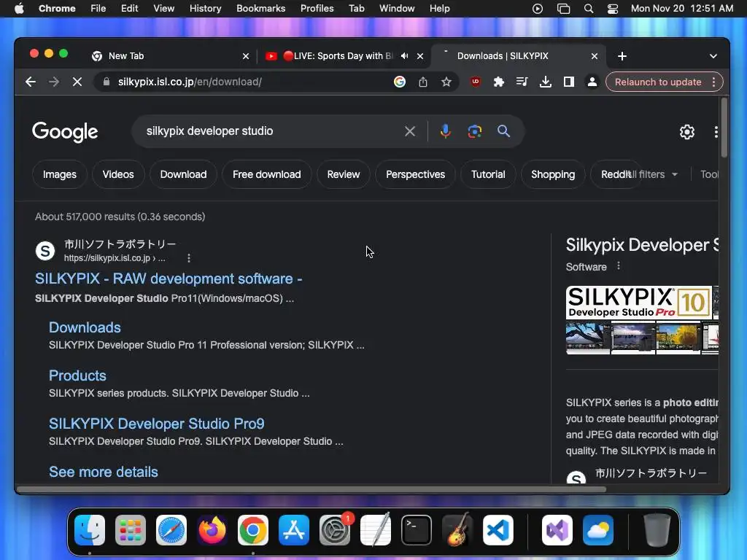747x560 pixels.
Task: Open the Now Playing menu bar icon
Action: coord(538,9)
